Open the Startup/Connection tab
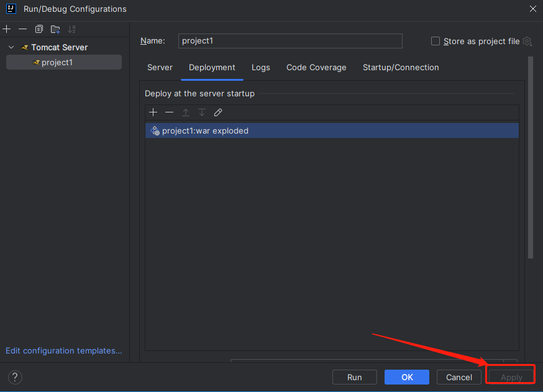 point(401,67)
